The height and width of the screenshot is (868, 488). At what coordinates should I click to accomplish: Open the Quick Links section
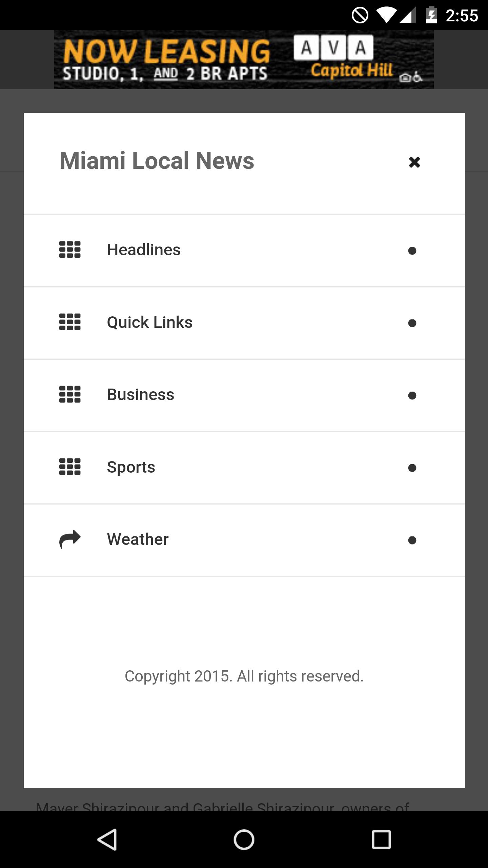pos(149,322)
